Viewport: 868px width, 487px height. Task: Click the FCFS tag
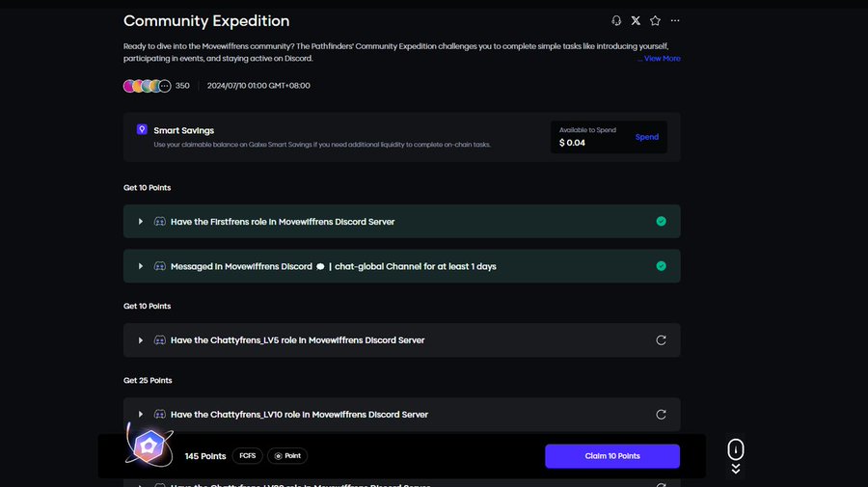pyautogui.click(x=248, y=456)
